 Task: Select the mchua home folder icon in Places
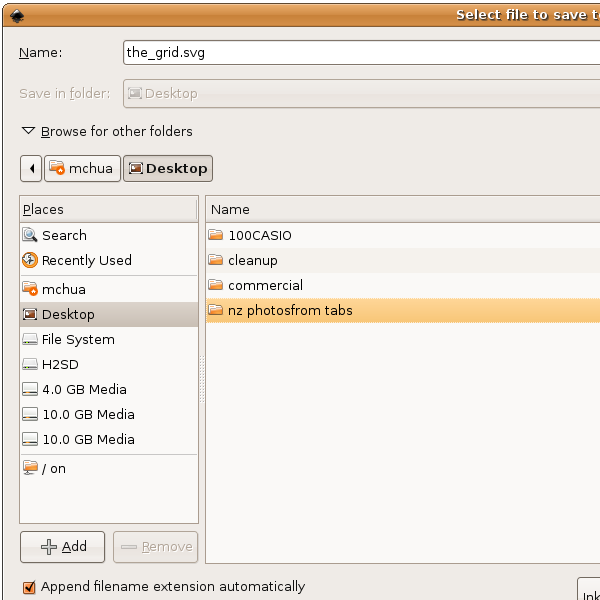tap(30, 290)
